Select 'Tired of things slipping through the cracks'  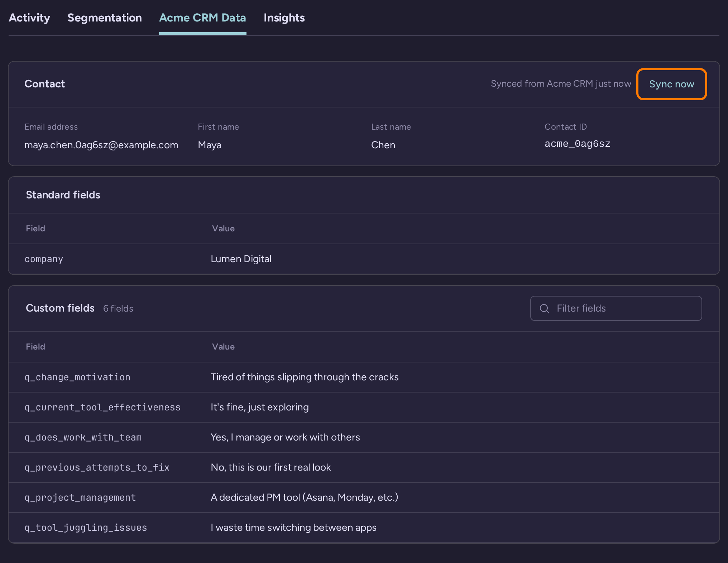305,377
